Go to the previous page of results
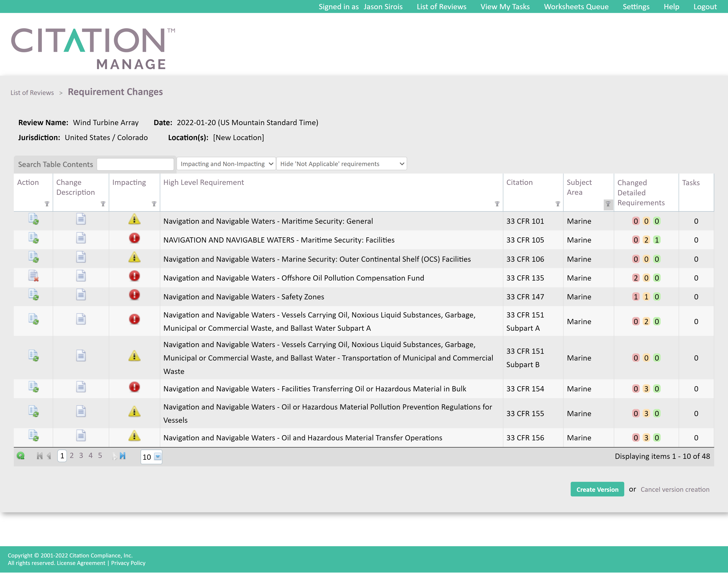This screenshot has width=728, height=585. point(49,456)
